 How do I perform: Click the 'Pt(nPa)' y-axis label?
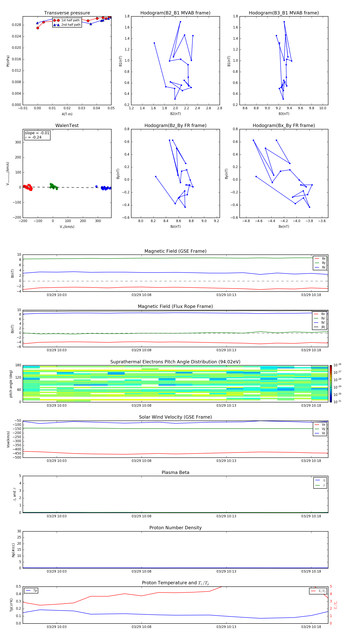[x=8, y=61]
